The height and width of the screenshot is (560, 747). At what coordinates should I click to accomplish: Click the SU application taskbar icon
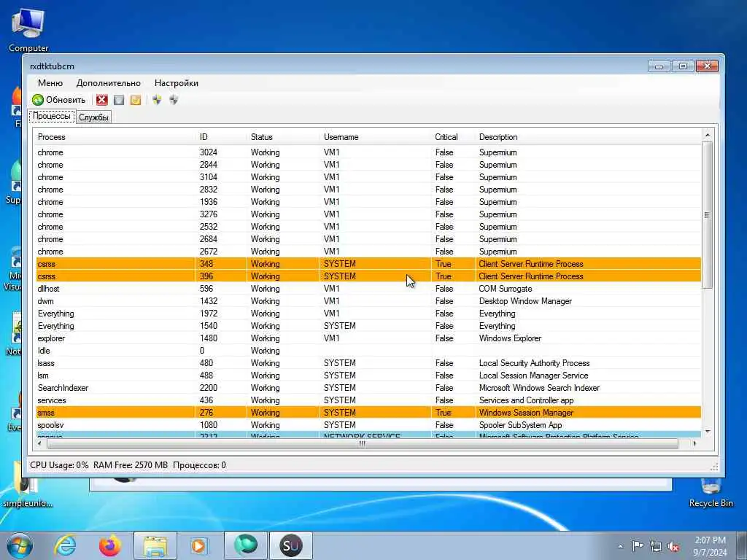(291, 545)
